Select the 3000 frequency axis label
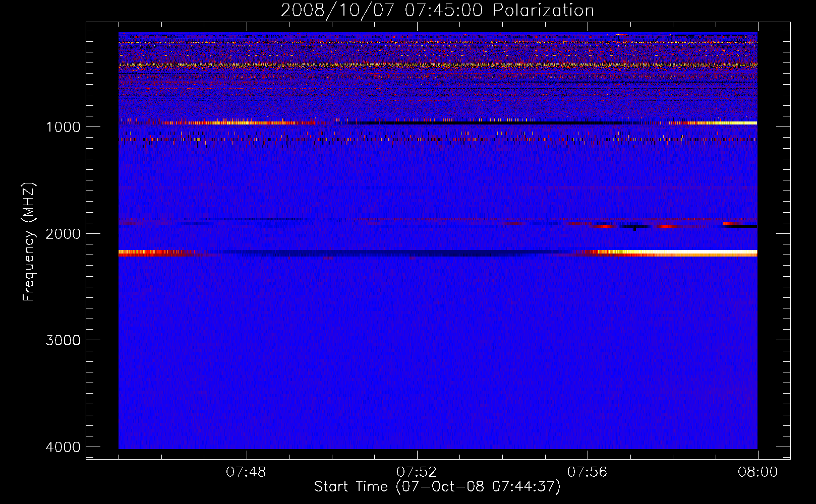 63,340
